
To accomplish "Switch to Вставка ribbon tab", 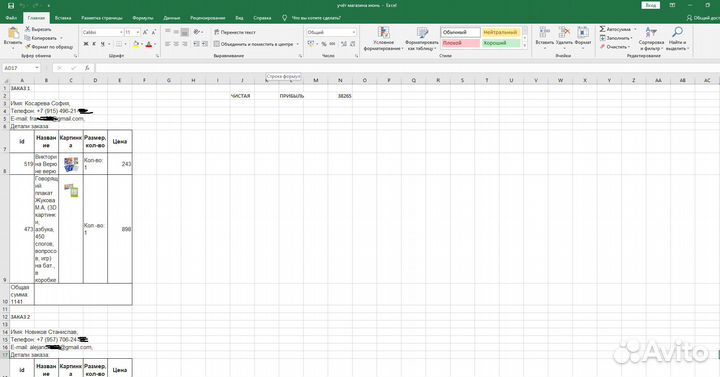I will (63, 18).
